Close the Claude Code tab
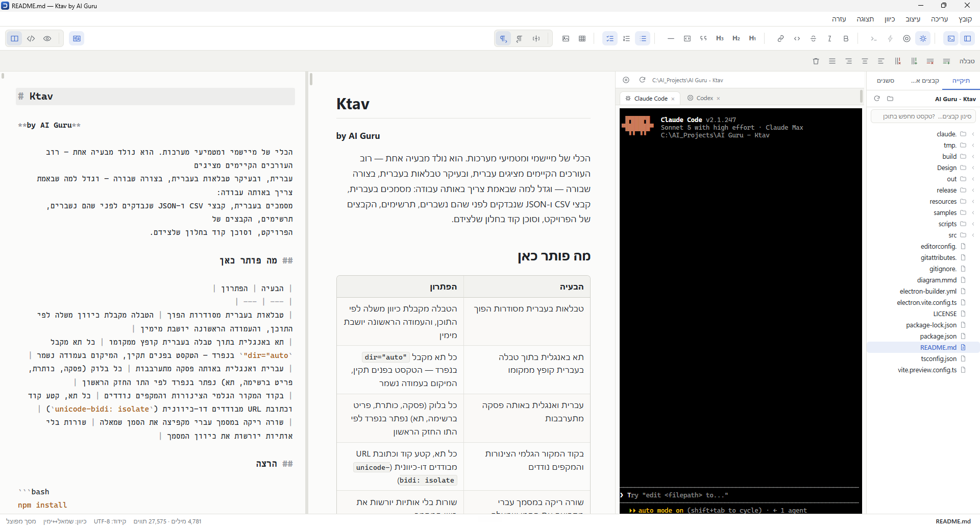The image size is (980, 527). click(x=673, y=99)
